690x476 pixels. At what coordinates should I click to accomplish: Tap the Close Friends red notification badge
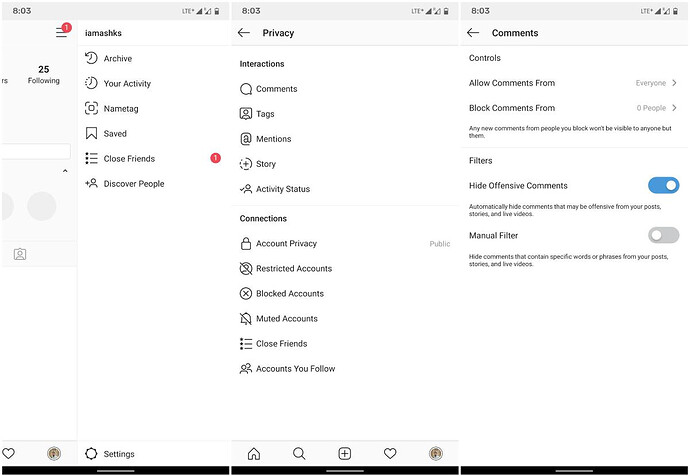pos(215,157)
